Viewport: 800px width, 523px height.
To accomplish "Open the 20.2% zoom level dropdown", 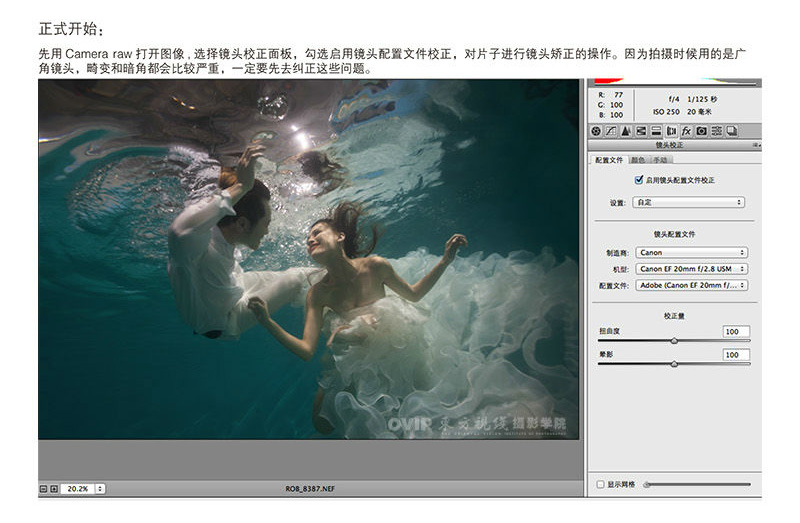I will (100, 489).
